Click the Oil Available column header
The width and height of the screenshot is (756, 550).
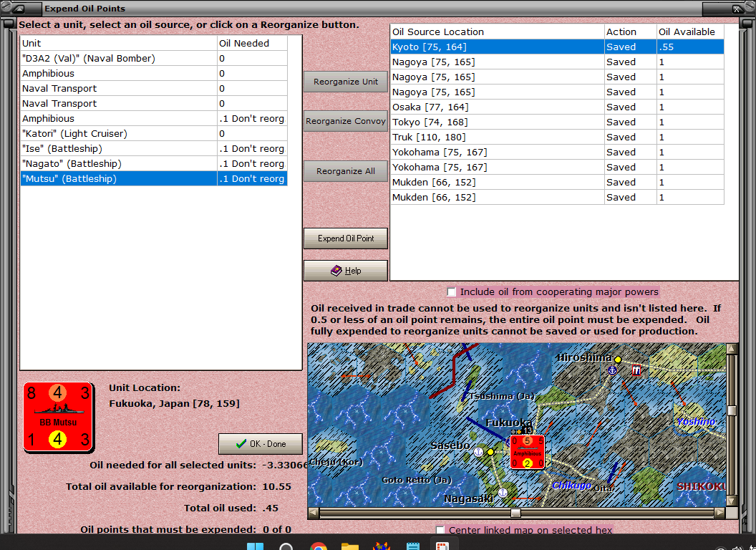click(x=690, y=32)
